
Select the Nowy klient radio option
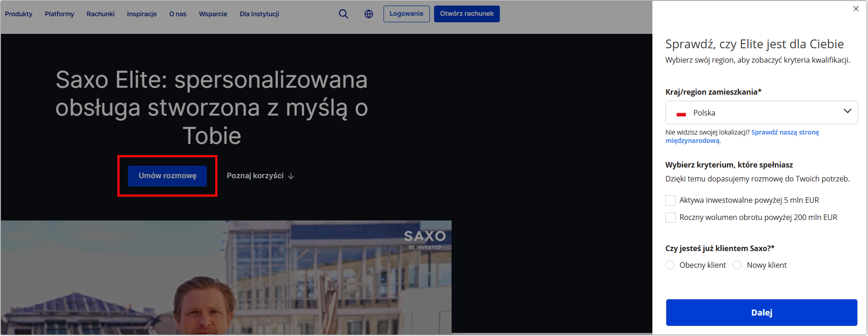737,265
